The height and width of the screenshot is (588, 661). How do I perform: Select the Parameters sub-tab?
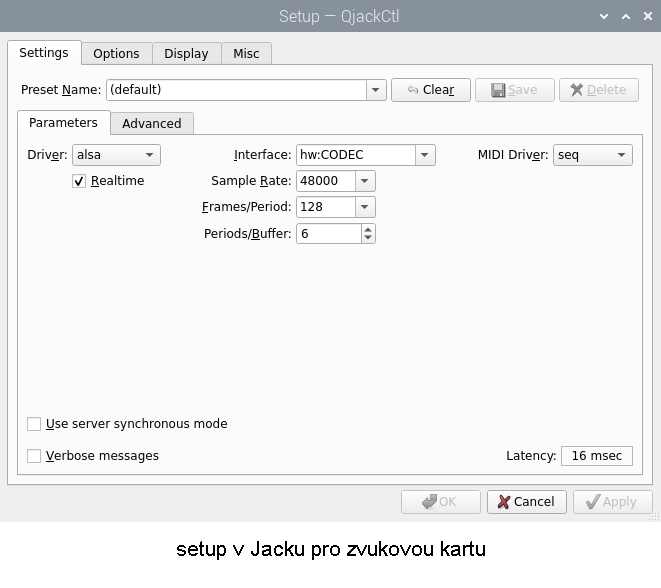tap(63, 123)
